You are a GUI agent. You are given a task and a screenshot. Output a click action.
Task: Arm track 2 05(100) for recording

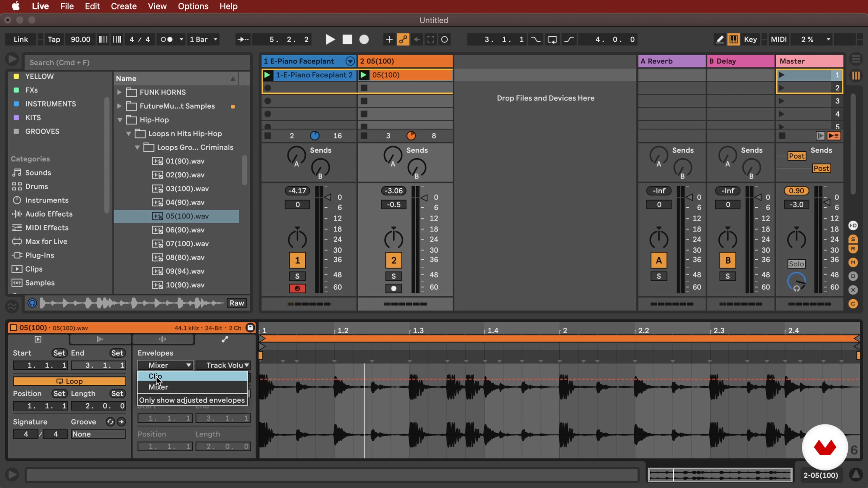(394, 289)
